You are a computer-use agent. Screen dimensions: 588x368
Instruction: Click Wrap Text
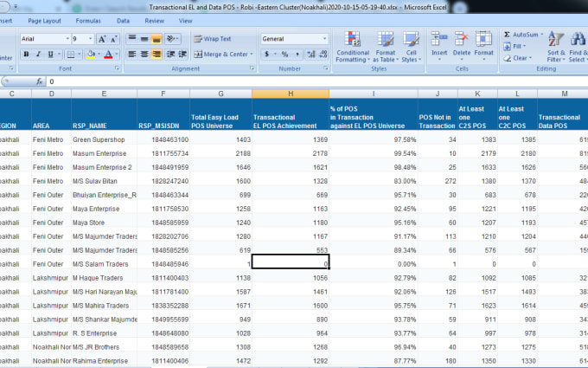click(213, 39)
